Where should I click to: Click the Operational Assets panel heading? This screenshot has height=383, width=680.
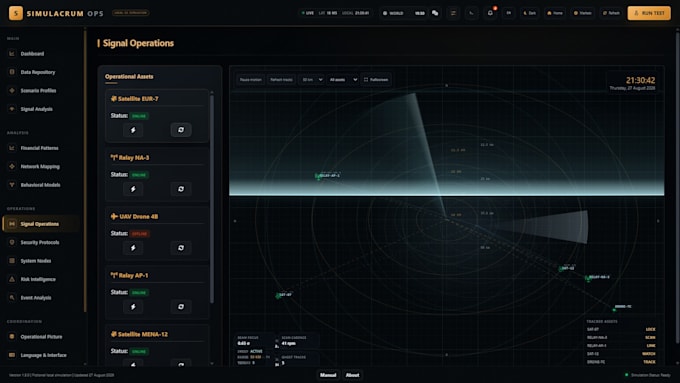tap(129, 76)
